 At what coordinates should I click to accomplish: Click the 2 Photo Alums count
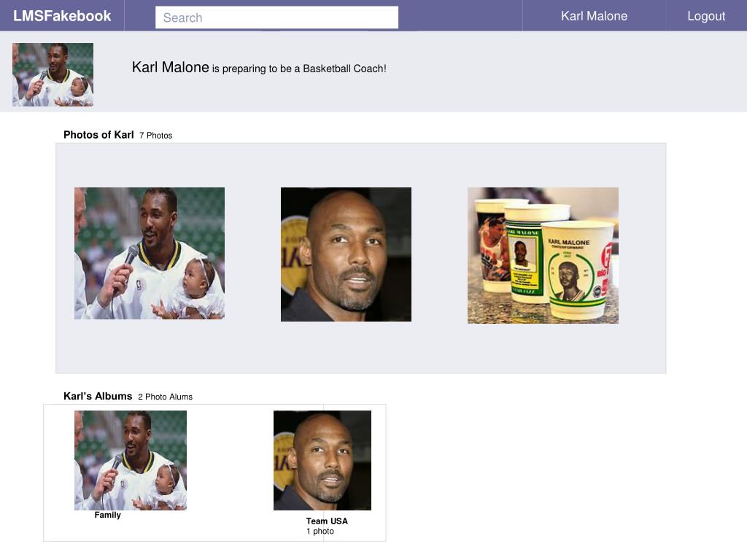(x=166, y=397)
